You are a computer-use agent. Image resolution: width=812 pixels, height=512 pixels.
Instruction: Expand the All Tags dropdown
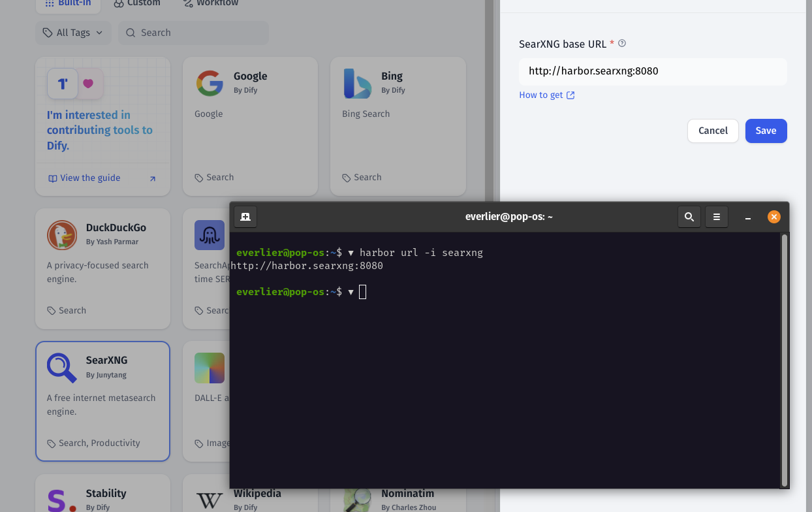pyautogui.click(x=73, y=33)
